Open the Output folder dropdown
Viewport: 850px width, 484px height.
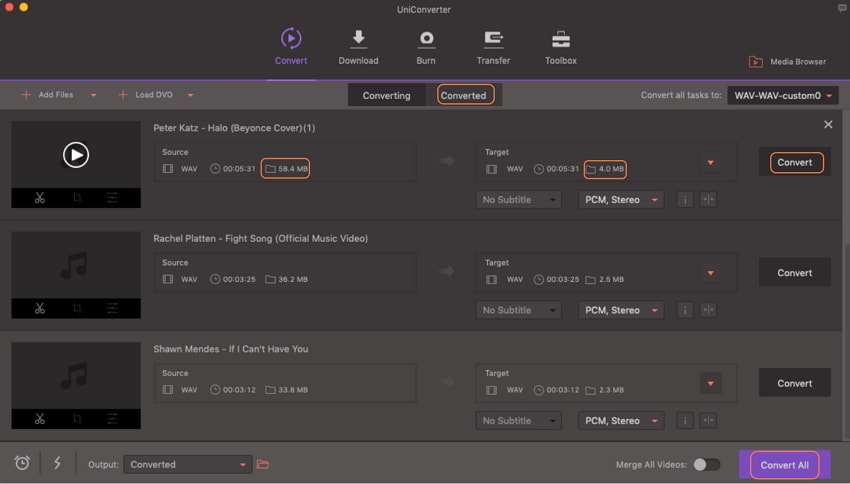188,464
